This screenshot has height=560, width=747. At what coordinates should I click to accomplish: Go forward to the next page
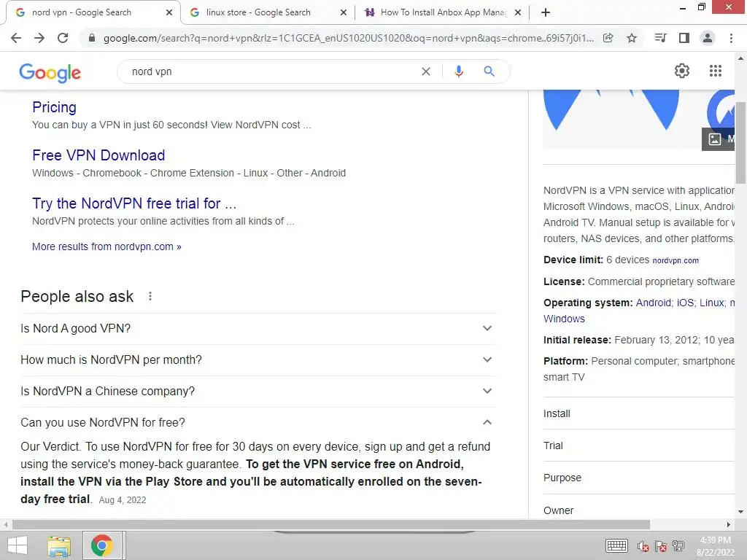(39, 38)
